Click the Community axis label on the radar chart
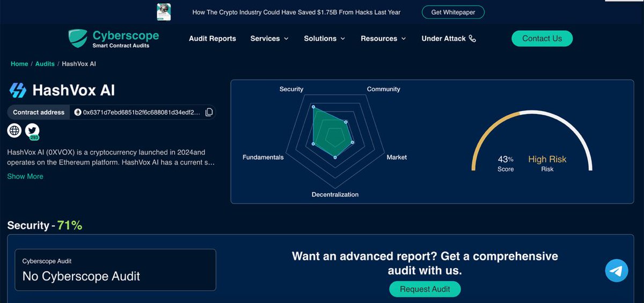644x303 pixels. pos(384,89)
